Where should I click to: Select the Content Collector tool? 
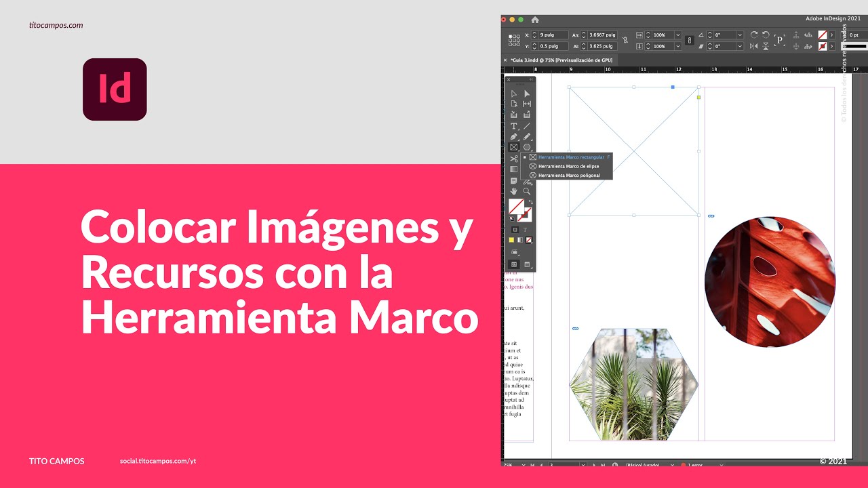[513, 115]
